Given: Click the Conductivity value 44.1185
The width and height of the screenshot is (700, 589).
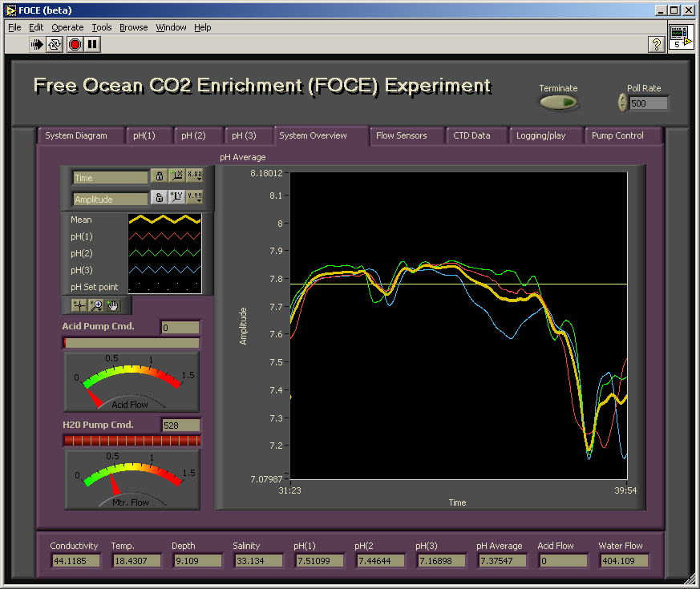Looking at the screenshot, I should point(75,561).
